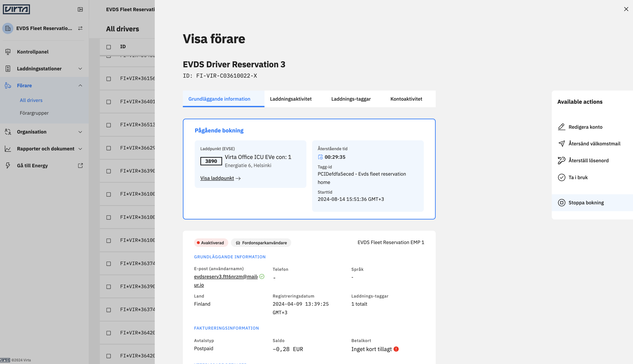
Task: Click the Gå till Energy bolt icon
Action: 8,166
